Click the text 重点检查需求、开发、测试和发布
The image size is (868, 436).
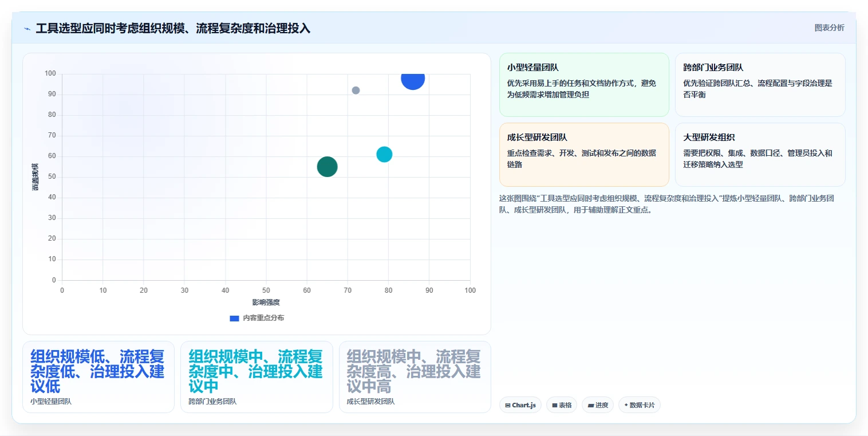coord(582,159)
